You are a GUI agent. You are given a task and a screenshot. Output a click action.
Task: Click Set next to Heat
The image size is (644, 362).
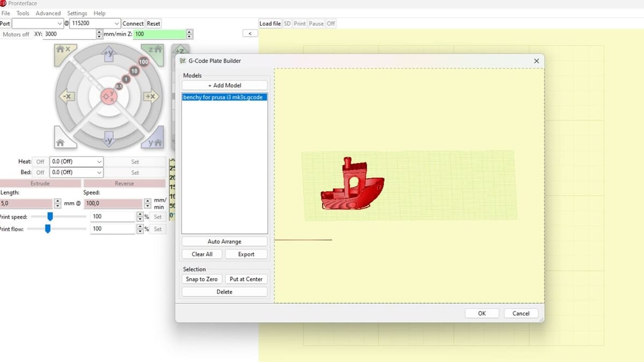coord(135,161)
